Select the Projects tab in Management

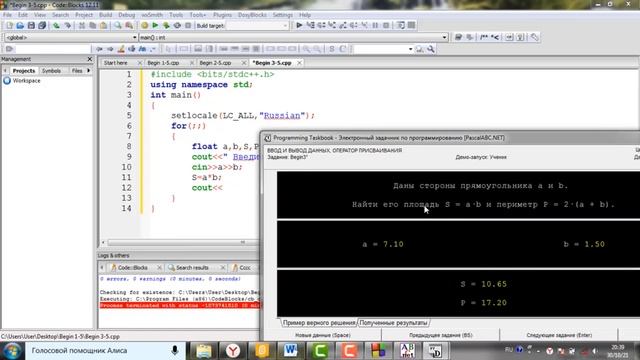(x=24, y=71)
